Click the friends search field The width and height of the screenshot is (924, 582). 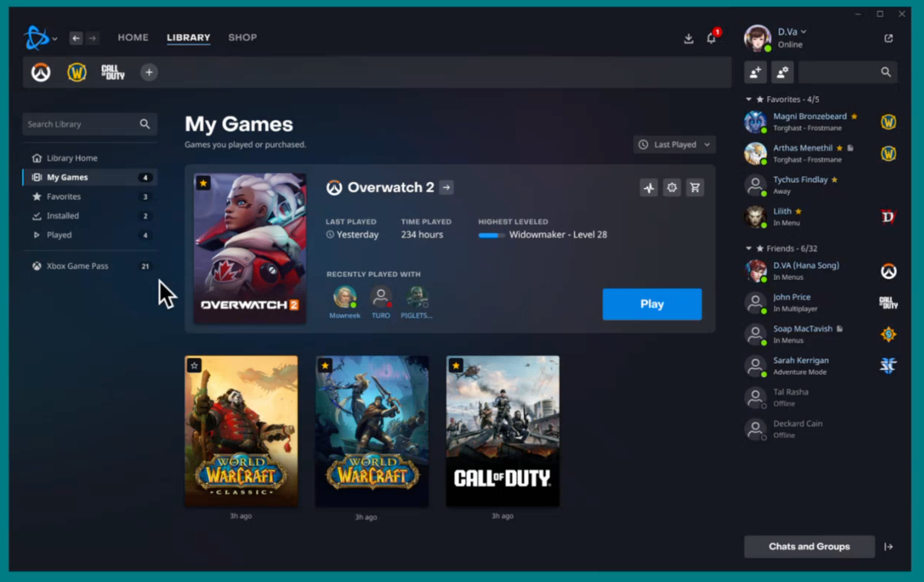tap(848, 73)
